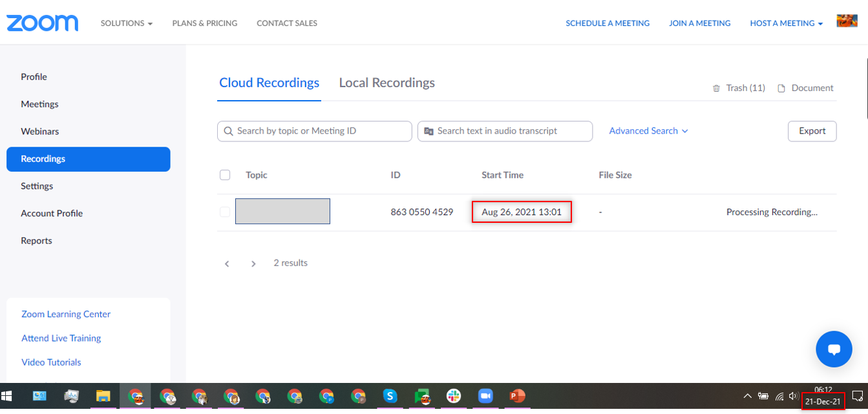
Task: Open Zoom app from the taskbar
Action: [x=485, y=396]
